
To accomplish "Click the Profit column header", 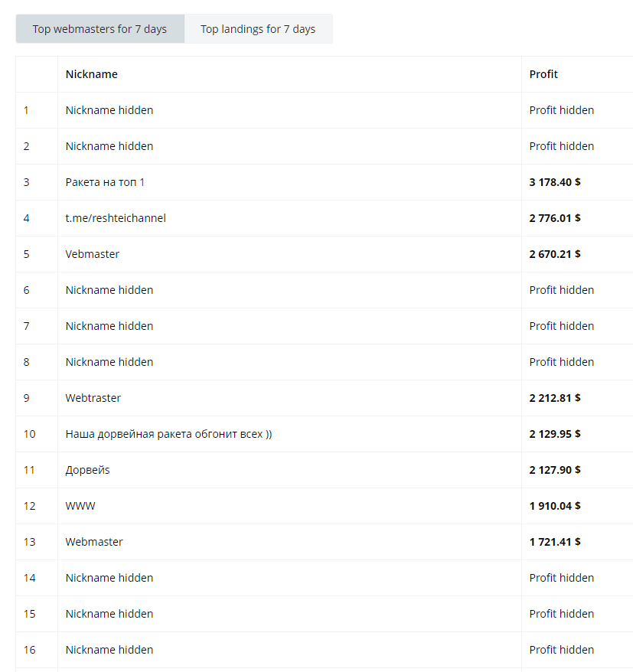I will pos(543,74).
